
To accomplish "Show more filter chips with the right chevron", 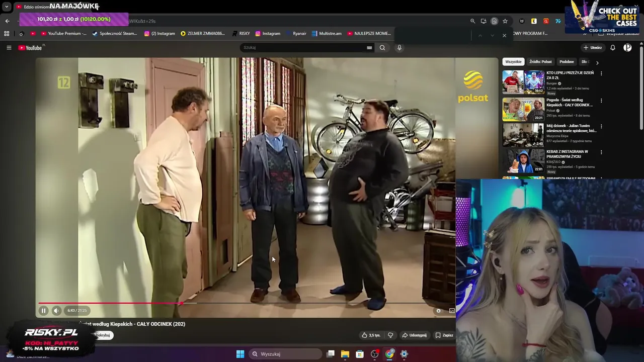I will point(597,62).
